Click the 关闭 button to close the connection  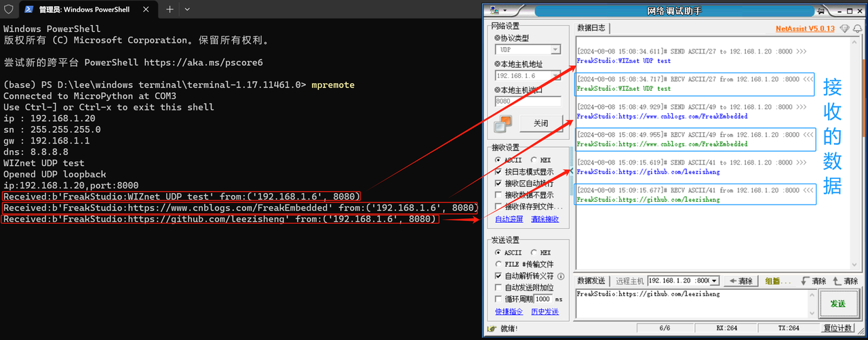tap(540, 123)
